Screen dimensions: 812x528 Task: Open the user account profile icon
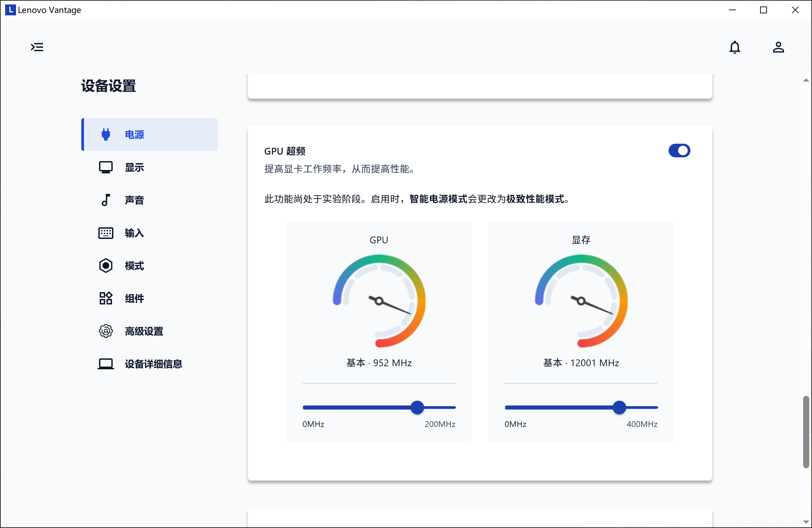point(778,47)
